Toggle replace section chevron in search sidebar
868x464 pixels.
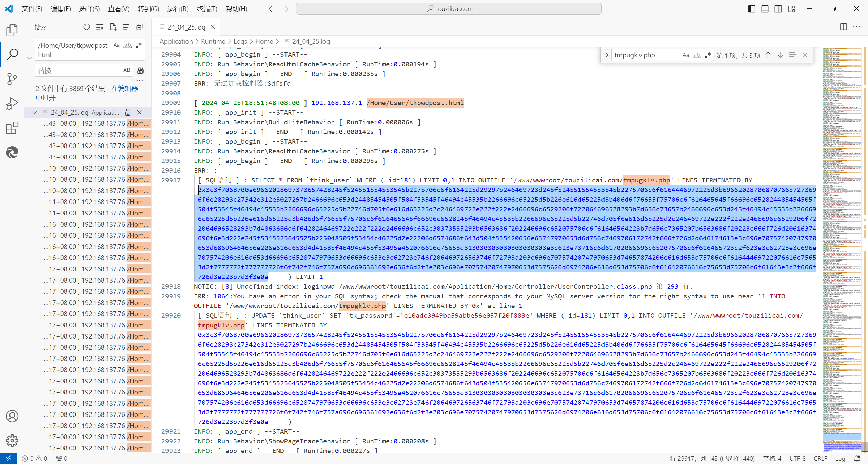coord(29,58)
